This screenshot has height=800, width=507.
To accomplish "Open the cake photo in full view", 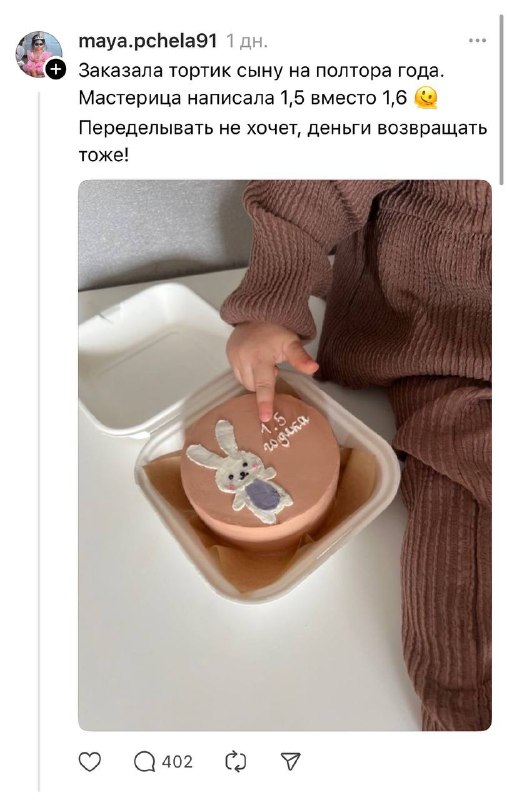I will 285,455.
